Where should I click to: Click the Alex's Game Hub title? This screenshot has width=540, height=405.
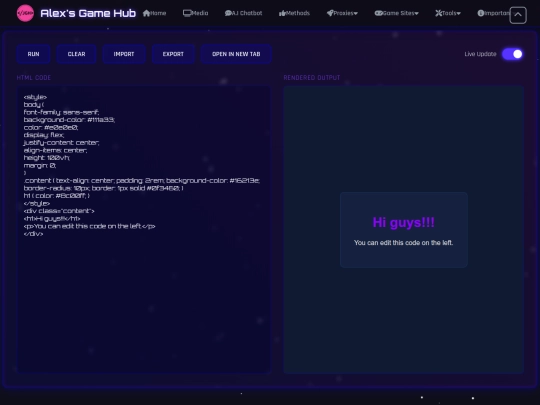pyautogui.click(x=88, y=13)
